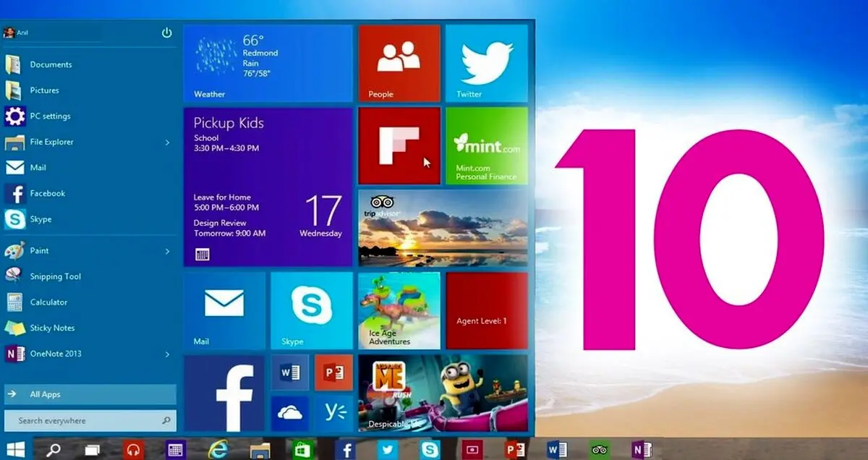Launch the Ice Age Adventures tile

(399, 311)
